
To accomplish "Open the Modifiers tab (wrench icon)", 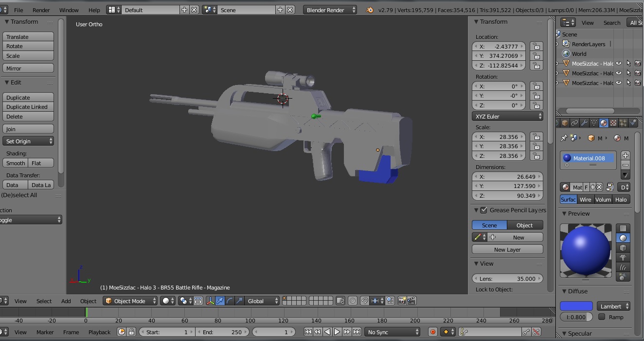I will pyautogui.click(x=584, y=123).
